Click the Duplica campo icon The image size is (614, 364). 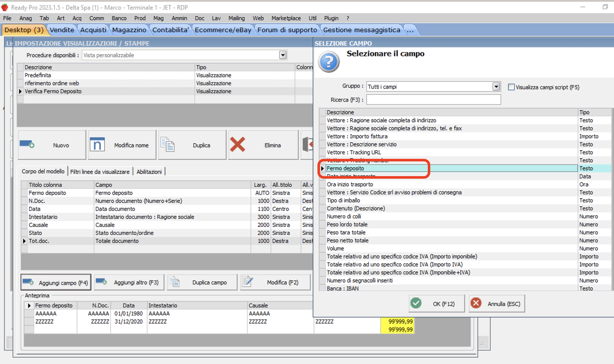175,282
